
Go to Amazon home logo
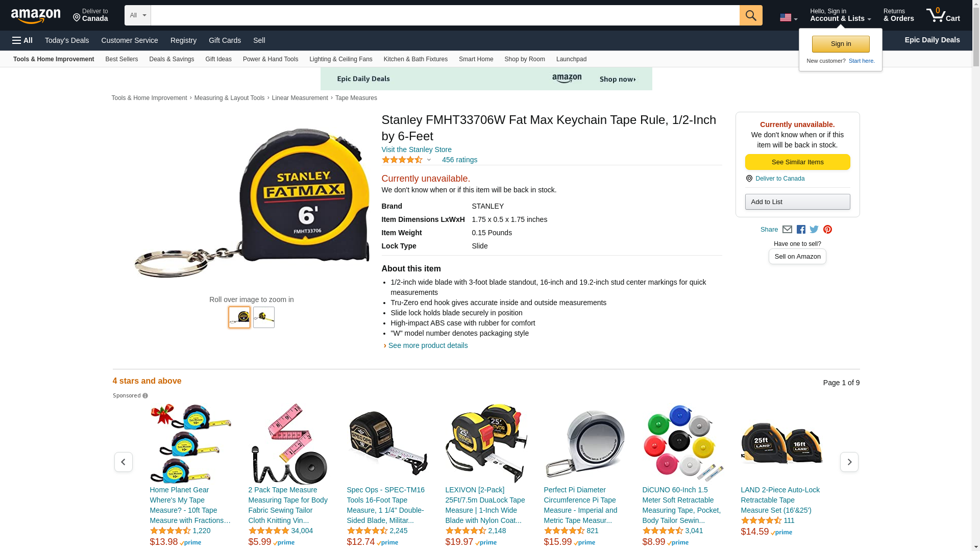pyautogui.click(x=36, y=16)
